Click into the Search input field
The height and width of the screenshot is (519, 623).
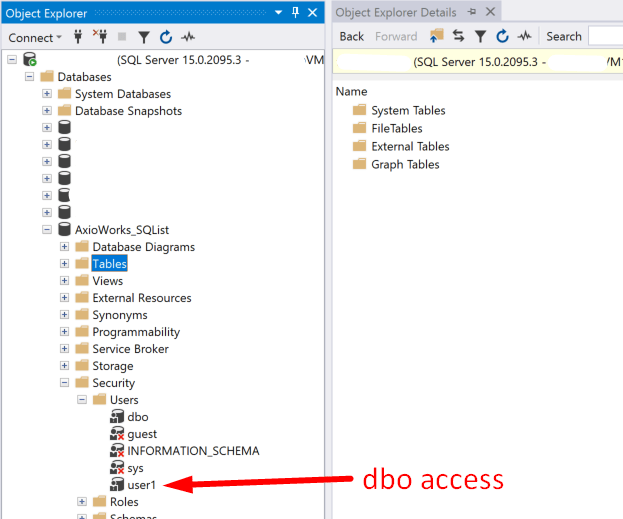click(606, 36)
